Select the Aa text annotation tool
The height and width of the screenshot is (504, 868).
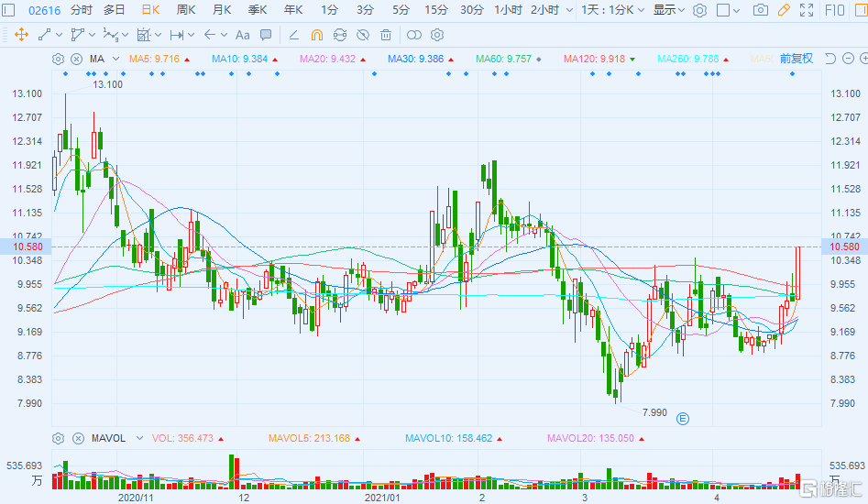[242, 35]
